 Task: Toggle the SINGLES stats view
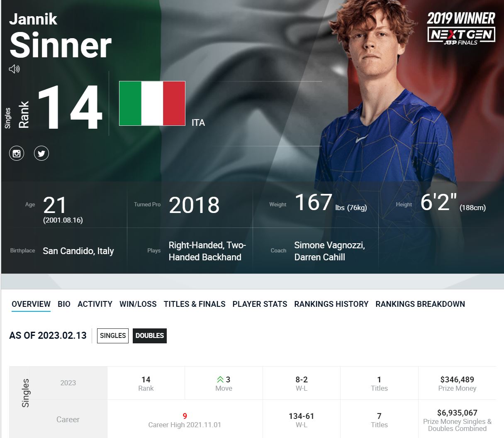point(113,335)
